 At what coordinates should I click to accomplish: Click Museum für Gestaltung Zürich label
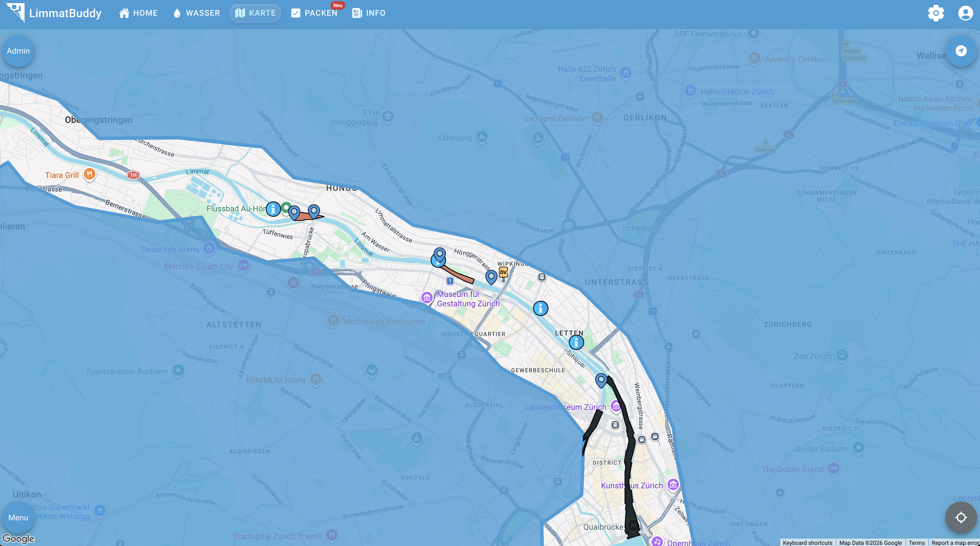click(468, 299)
